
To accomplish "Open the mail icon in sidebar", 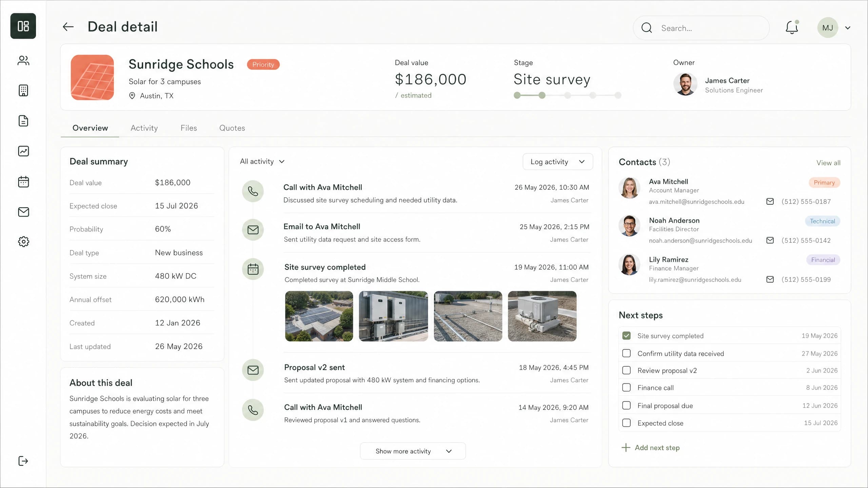I will (23, 212).
